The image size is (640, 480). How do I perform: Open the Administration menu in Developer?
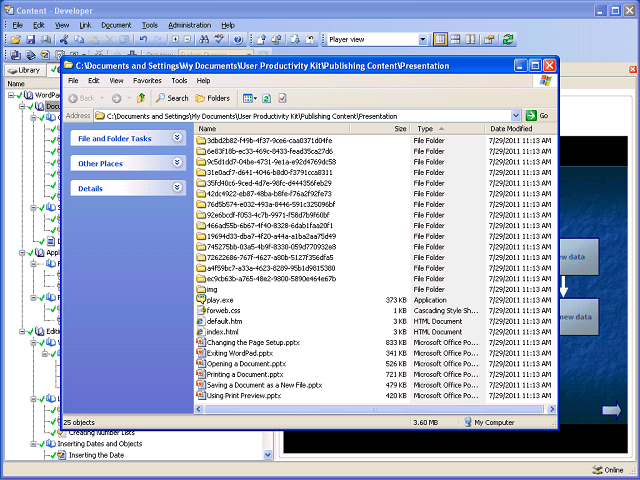pyautogui.click(x=189, y=25)
